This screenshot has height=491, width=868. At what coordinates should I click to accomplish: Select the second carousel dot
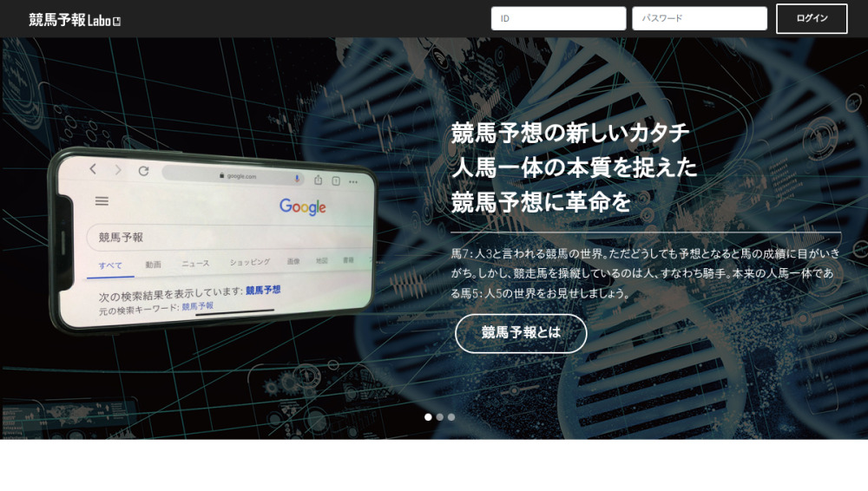pyautogui.click(x=439, y=416)
